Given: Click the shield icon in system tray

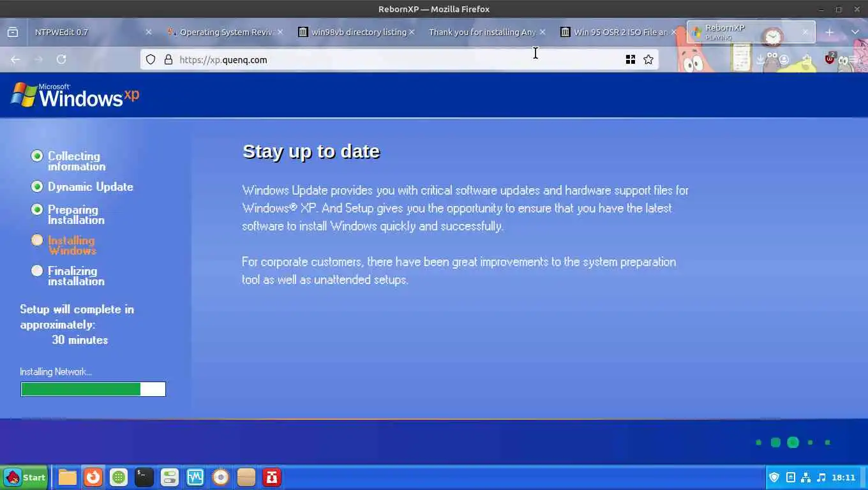Looking at the screenshot, I should (774, 477).
